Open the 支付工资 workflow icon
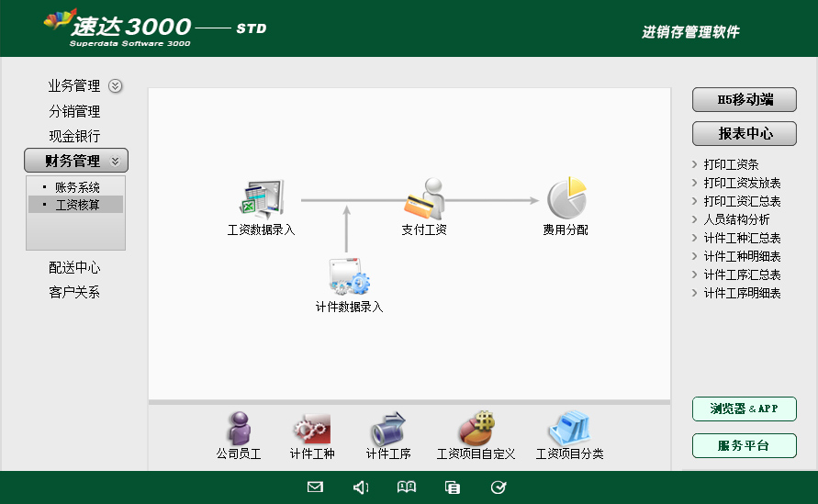This screenshot has width=818, height=504. 424,198
